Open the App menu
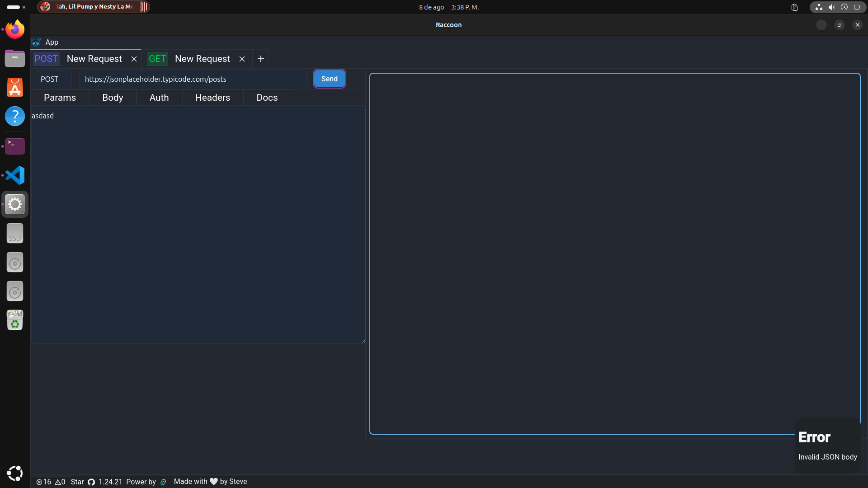This screenshot has height=488, width=868. click(52, 42)
